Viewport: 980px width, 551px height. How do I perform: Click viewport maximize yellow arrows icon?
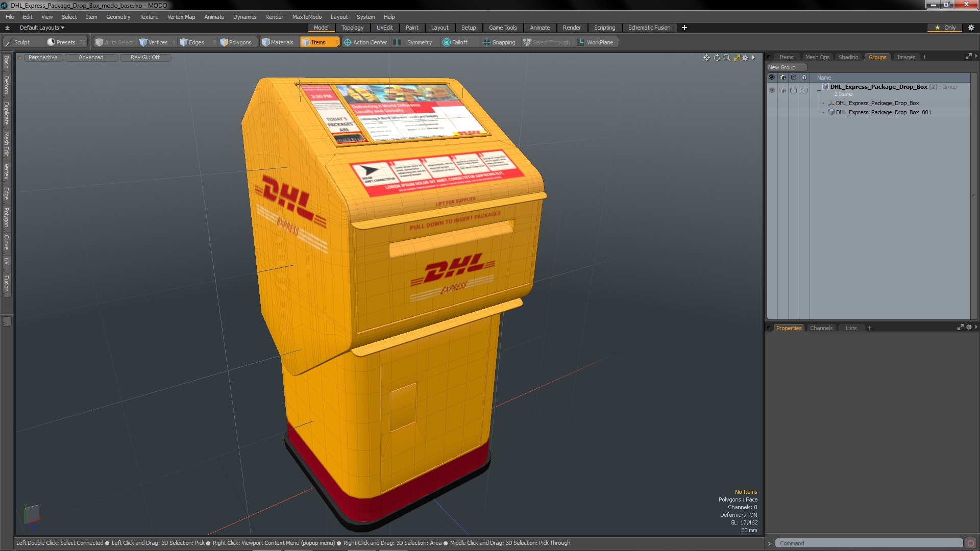737,58
